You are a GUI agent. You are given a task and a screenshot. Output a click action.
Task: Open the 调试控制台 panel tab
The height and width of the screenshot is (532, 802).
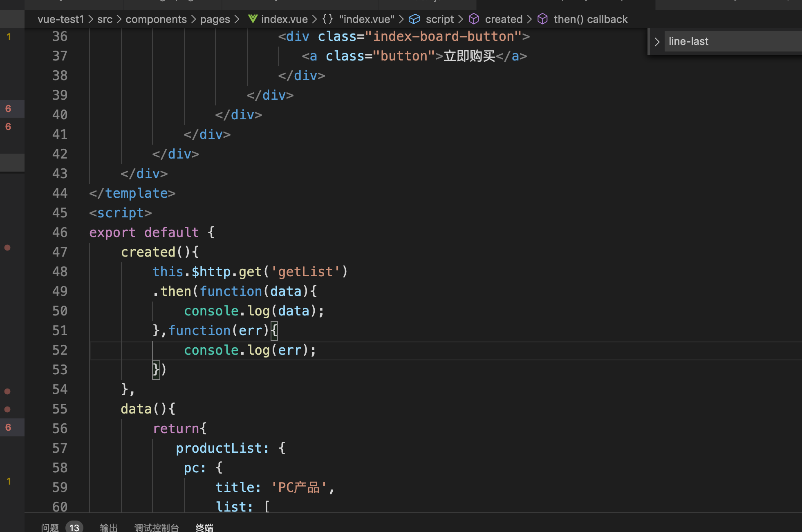pyautogui.click(x=157, y=527)
